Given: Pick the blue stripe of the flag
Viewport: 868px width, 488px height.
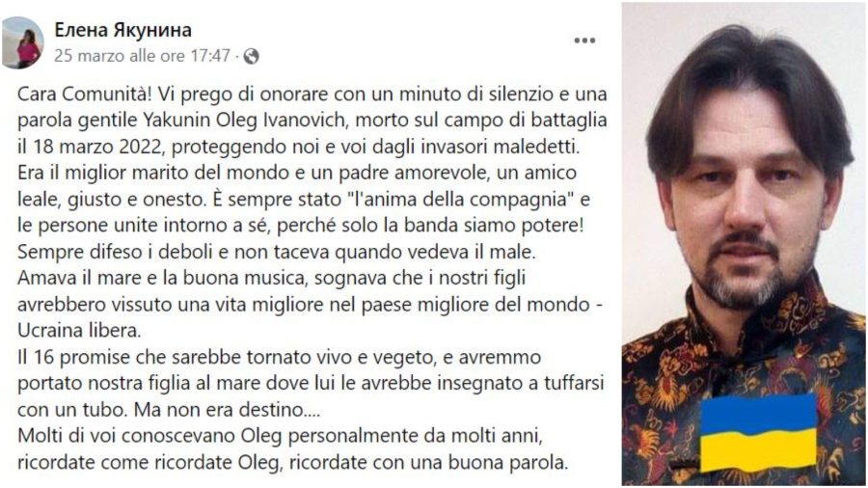Looking at the screenshot, I should point(758,413).
